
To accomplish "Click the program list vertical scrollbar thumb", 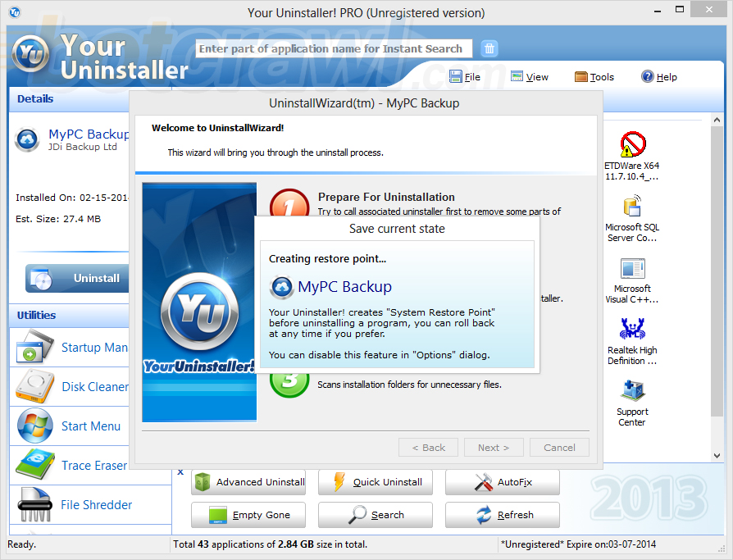I will (717, 271).
